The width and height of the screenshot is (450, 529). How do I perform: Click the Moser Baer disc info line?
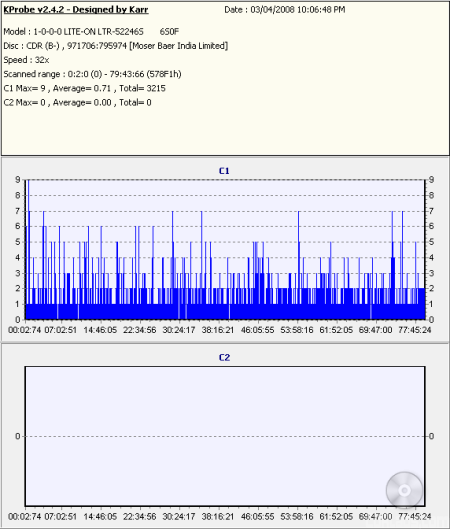coord(116,46)
